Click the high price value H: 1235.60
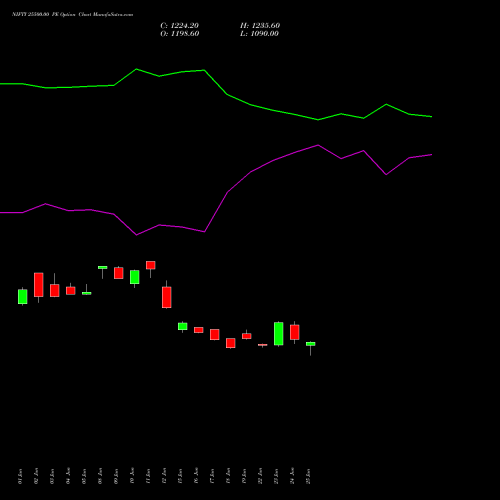 [x=260, y=26]
